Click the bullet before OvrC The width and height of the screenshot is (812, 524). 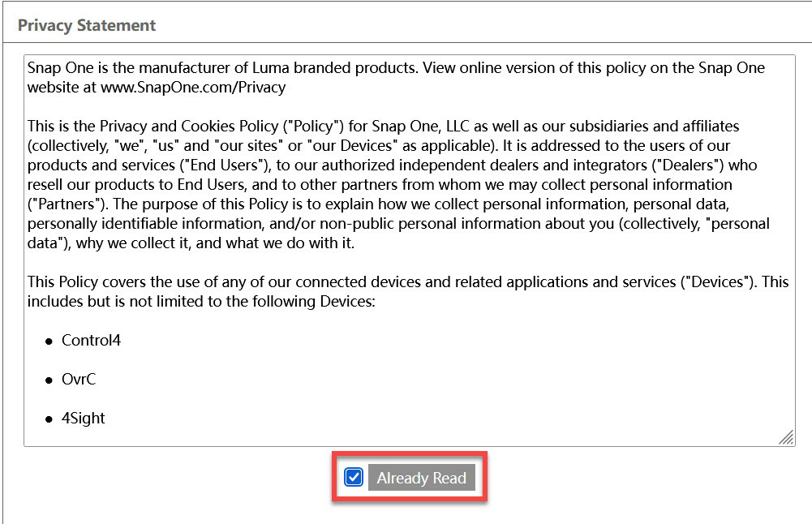click(49, 380)
